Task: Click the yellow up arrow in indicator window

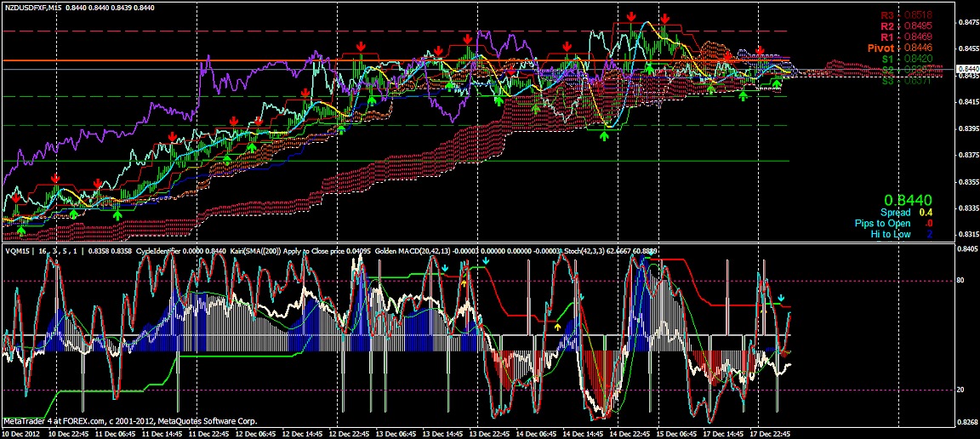Action: click(x=558, y=325)
